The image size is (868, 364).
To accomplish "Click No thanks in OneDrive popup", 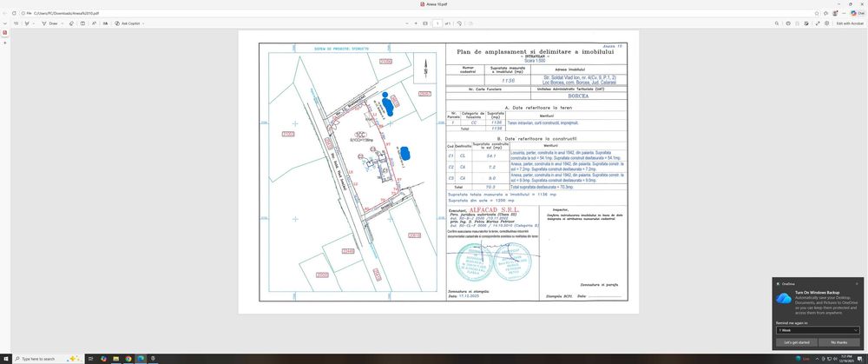I will tap(838, 342).
